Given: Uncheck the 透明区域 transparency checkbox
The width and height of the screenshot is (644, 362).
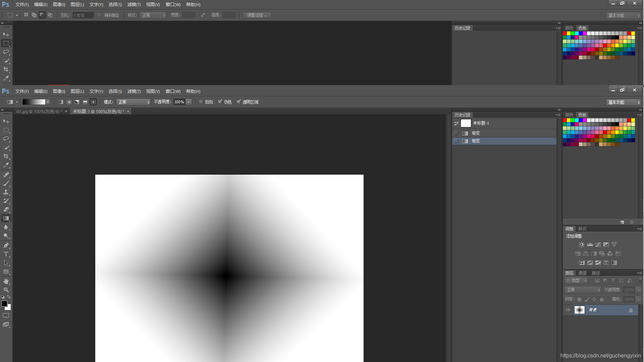Looking at the screenshot, I should tap(239, 102).
